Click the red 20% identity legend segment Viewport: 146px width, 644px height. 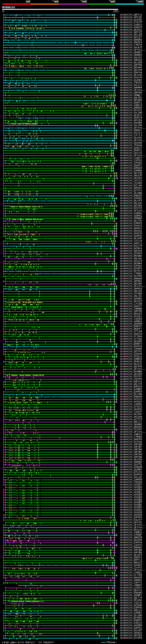(x=16, y=4)
